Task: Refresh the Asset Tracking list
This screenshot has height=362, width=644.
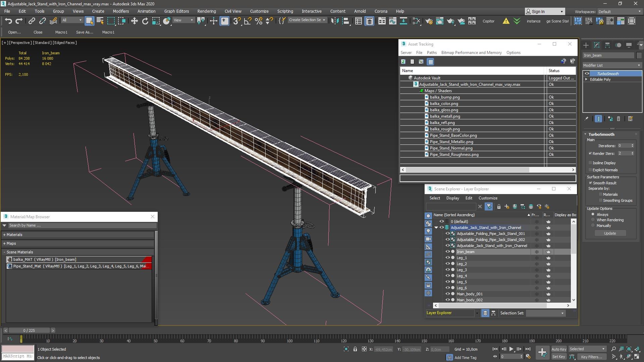Action: pos(403,62)
